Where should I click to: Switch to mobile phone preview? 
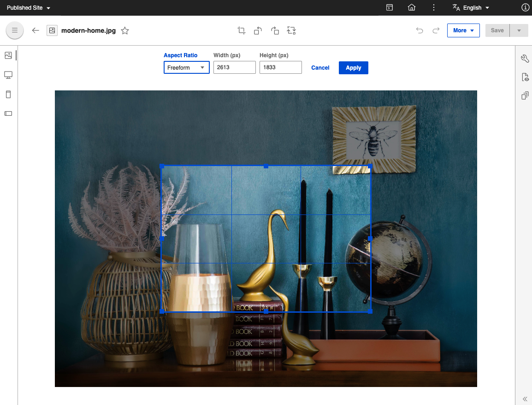coord(8,94)
